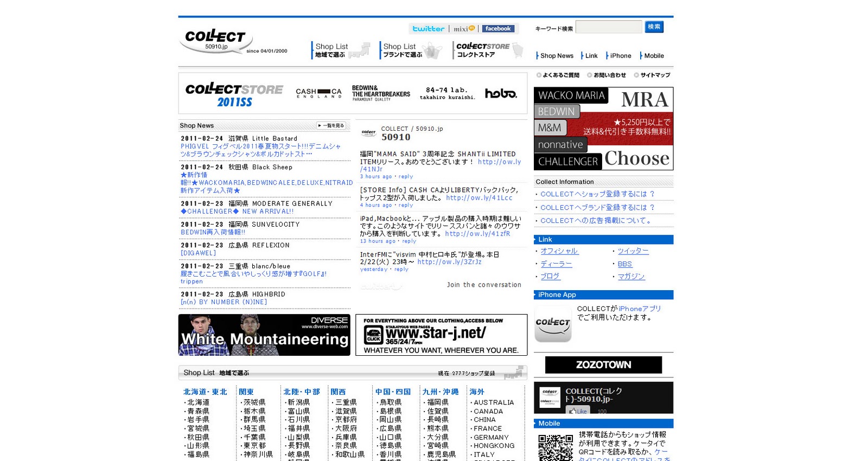
Task: Click the blue 検索 search button
Action: pyautogui.click(x=654, y=27)
